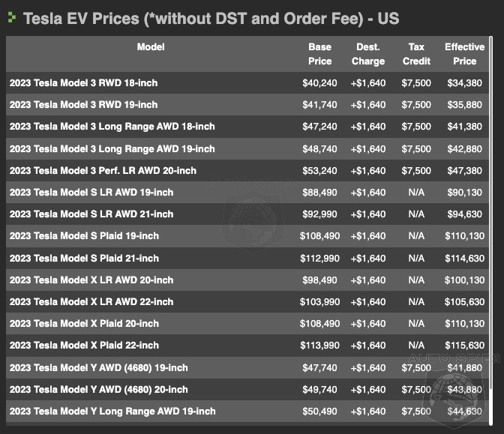Click the Model 3 Long Range AWD 19-inch row

[x=112, y=149]
